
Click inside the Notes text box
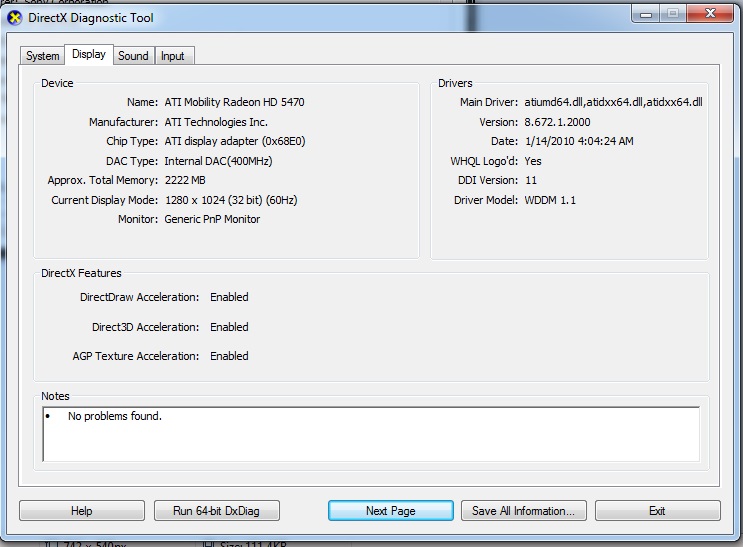pyautogui.click(x=371, y=434)
